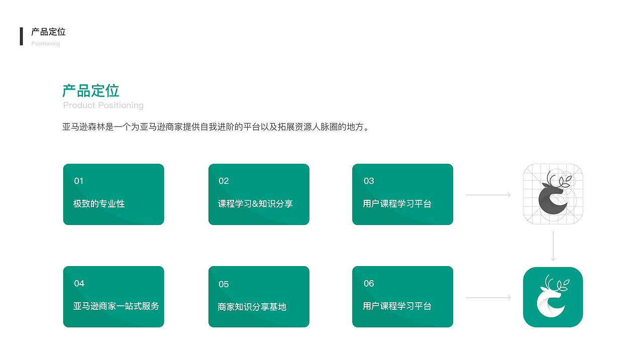Screen dimensions: 643x364
Task: Select the green deer app icon
Action: click(x=553, y=297)
